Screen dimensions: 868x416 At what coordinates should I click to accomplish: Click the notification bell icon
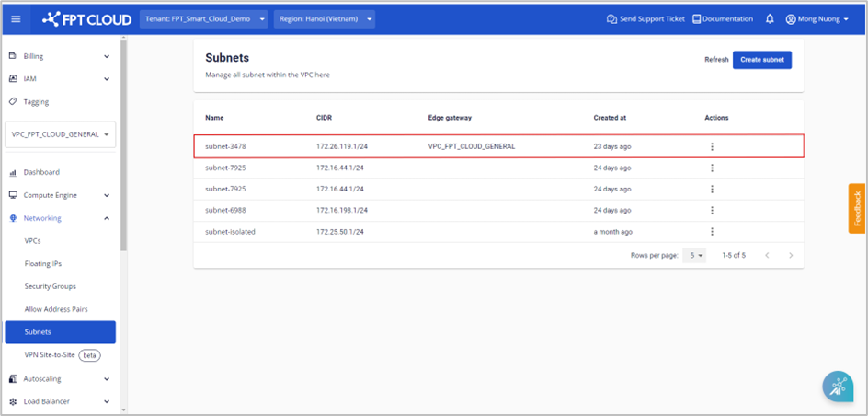770,18
